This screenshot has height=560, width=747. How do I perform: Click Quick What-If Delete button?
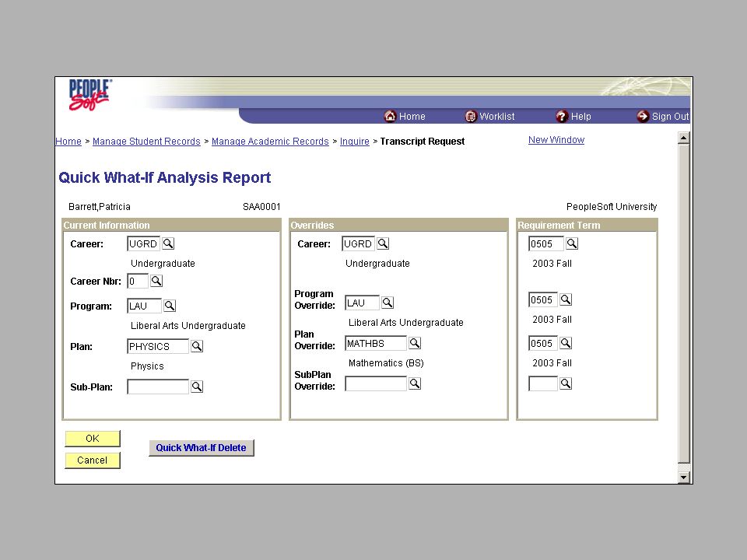pyautogui.click(x=201, y=448)
